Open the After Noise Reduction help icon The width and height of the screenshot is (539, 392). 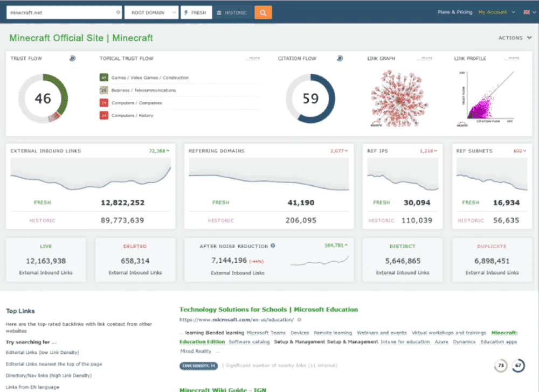click(x=273, y=246)
